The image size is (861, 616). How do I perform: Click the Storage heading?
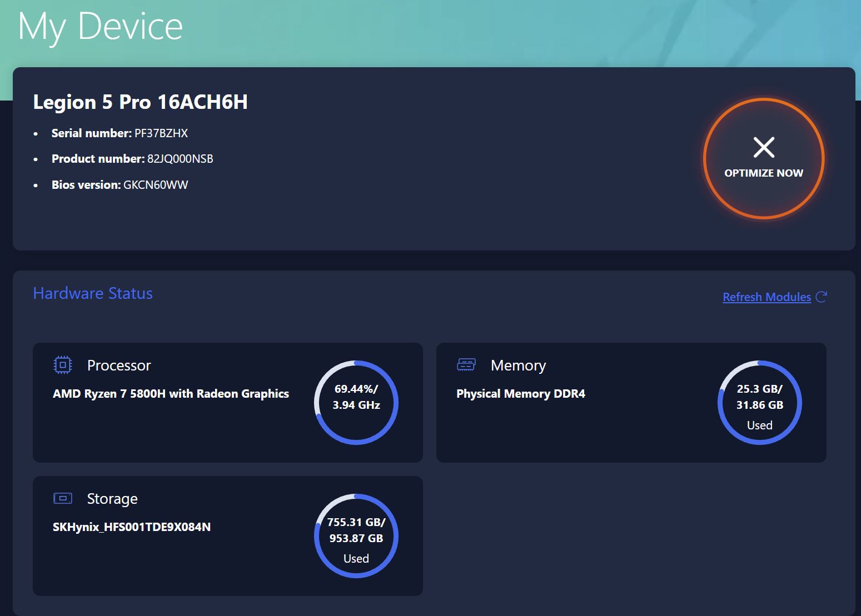pos(112,499)
